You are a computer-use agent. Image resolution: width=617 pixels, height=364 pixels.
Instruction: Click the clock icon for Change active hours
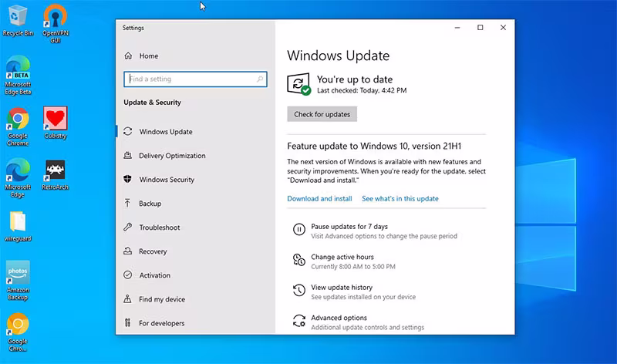pos(299,260)
